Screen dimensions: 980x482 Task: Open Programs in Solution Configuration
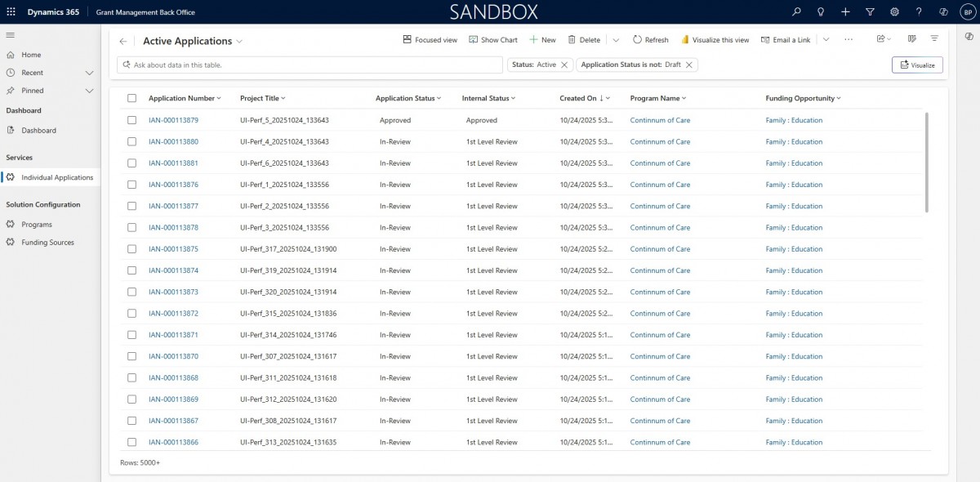(37, 225)
